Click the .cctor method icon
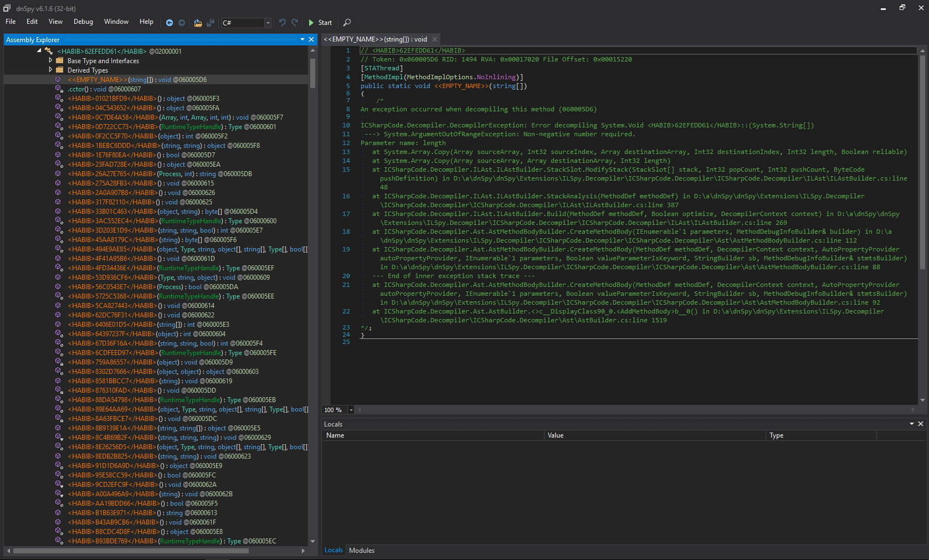The height and width of the screenshot is (560, 929). 58,89
